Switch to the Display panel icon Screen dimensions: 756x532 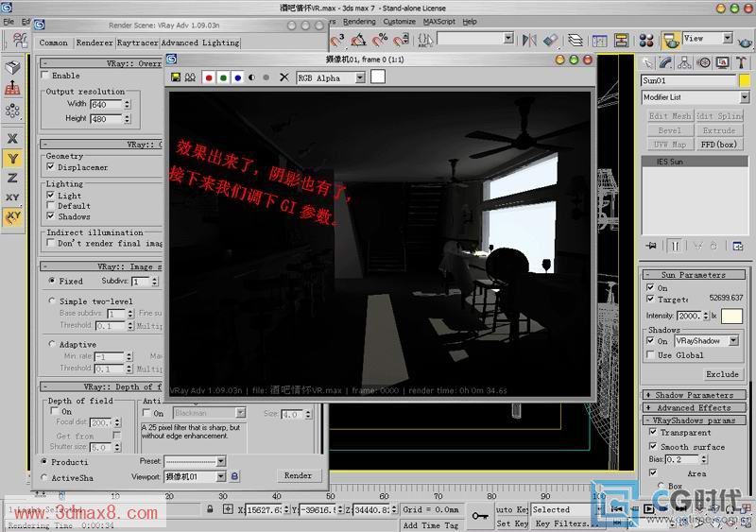(x=722, y=62)
